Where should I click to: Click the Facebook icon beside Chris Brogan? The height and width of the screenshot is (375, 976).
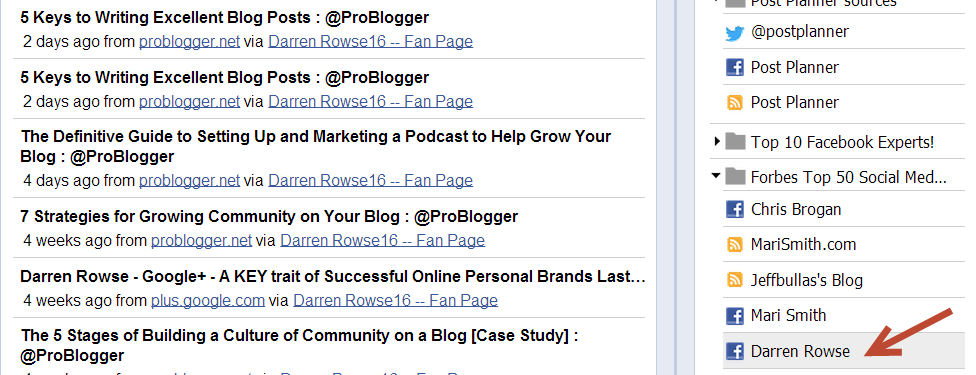coord(735,209)
